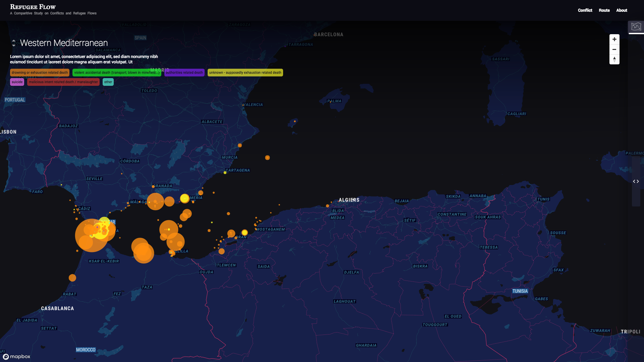Toggle the other filter tag
The width and height of the screenshot is (644, 362).
pyautogui.click(x=108, y=82)
